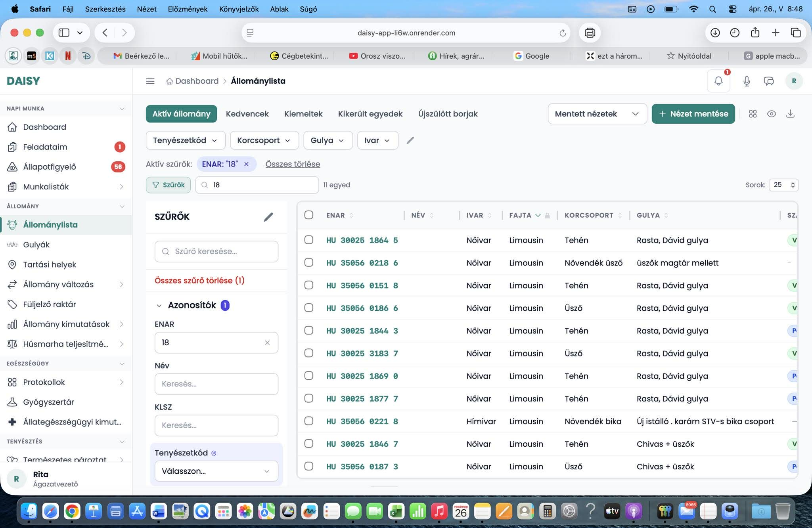Image resolution: width=812 pixels, height=528 pixels.
Task: Open the Mentett nézetek dropdown
Action: click(x=597, y=114)
